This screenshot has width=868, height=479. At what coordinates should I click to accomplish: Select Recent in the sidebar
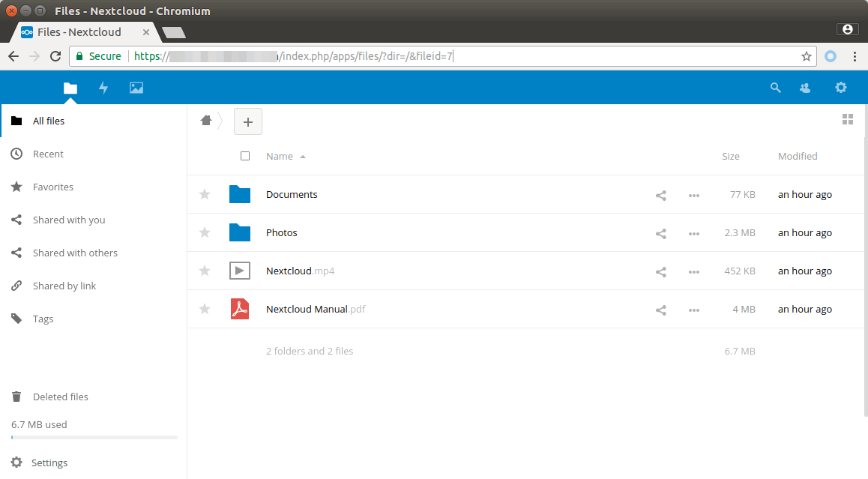pos(48,154)
